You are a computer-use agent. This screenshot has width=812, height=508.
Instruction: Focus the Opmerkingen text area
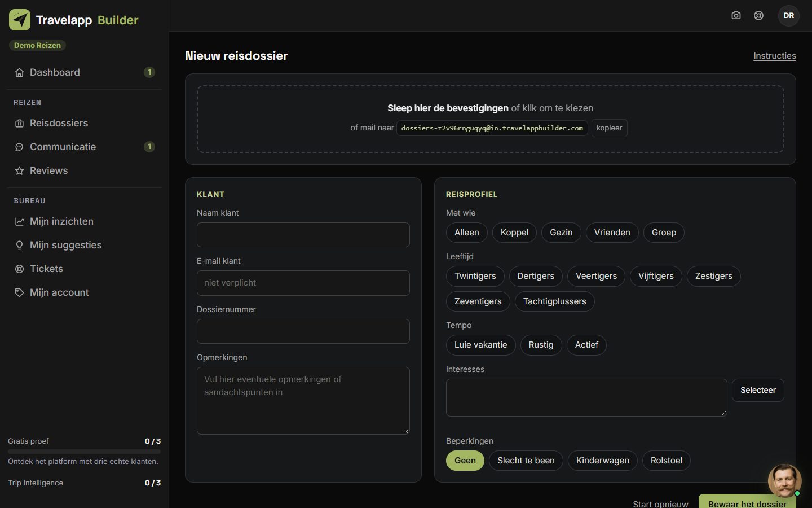coord(303,401)
